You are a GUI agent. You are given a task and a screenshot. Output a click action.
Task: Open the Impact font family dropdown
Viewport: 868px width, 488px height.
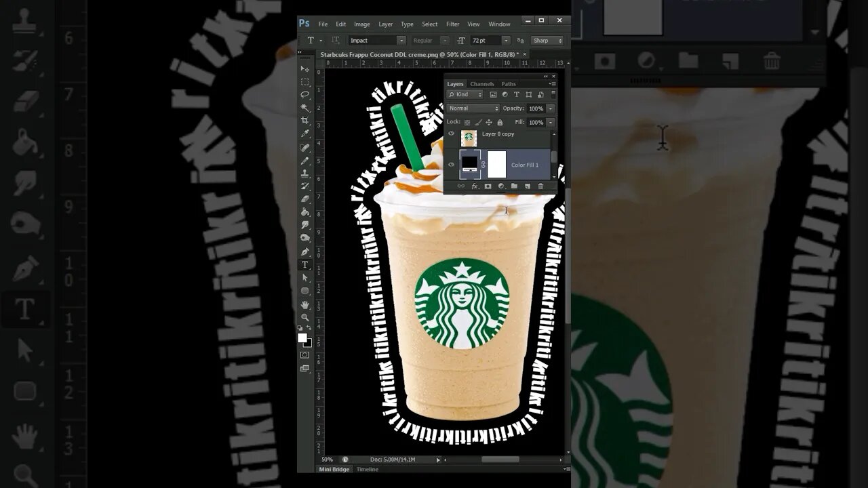click(x=401, y=41)
